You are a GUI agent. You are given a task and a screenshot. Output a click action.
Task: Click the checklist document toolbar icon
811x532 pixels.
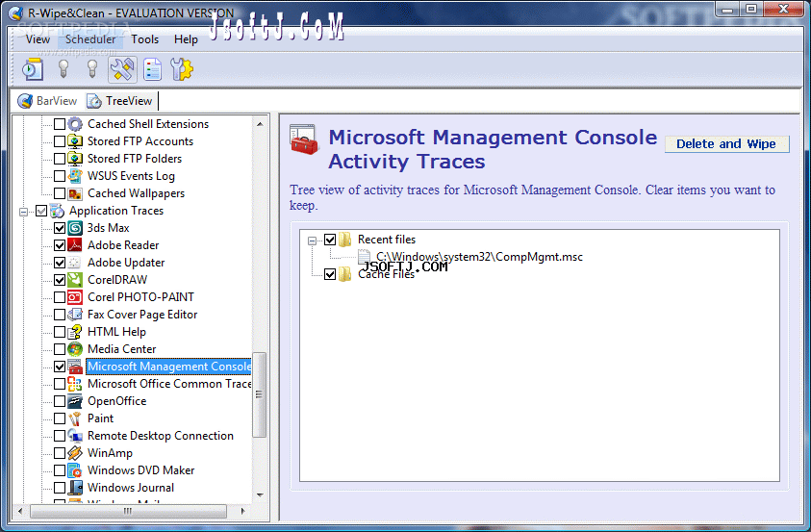(x=152, y=69)
